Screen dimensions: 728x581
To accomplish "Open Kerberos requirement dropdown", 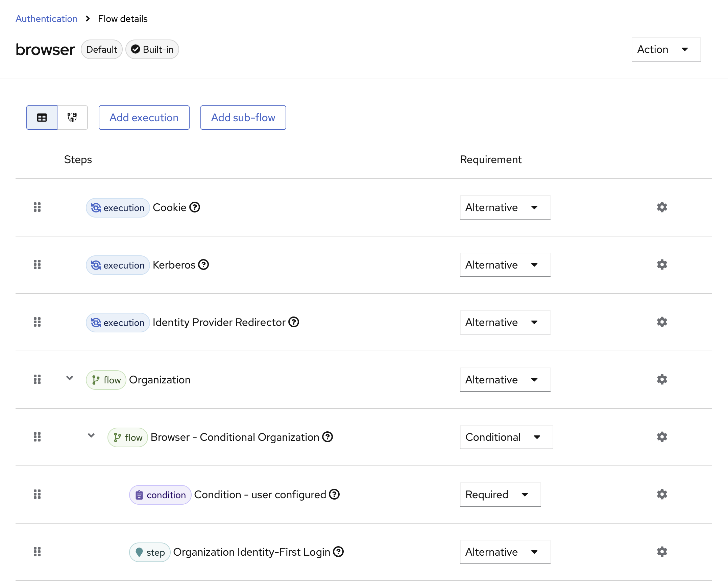I will (505, 265).
